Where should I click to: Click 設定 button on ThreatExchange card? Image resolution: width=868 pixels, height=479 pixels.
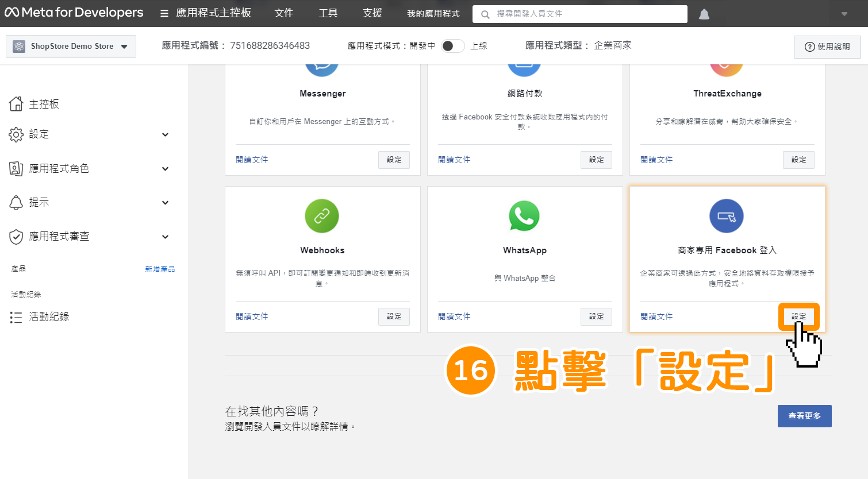(799, 160)
